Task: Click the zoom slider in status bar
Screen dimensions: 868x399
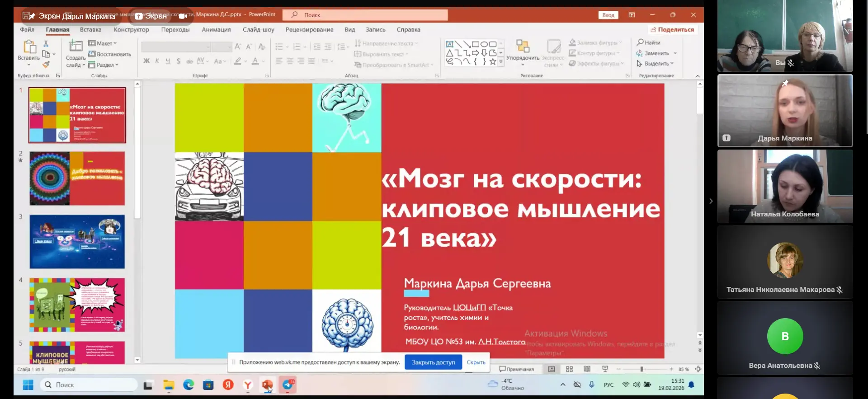Action: click(642, 369)
